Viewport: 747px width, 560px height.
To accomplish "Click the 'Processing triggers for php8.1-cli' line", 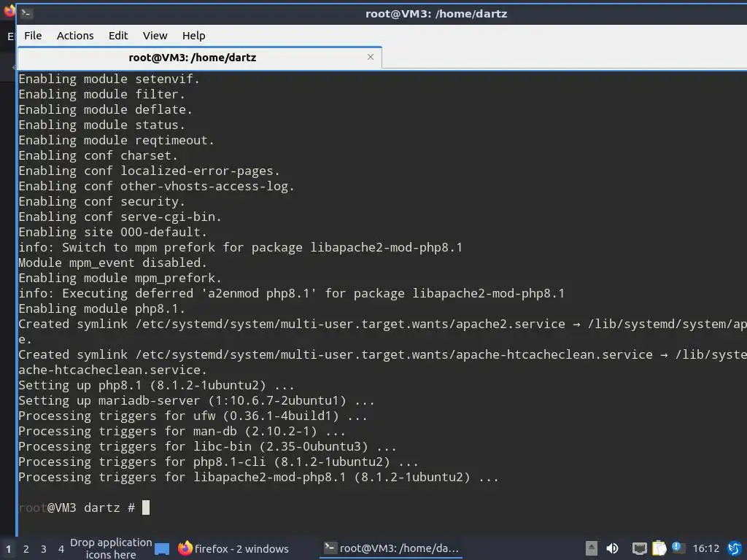I will click(x=218, y=462).
